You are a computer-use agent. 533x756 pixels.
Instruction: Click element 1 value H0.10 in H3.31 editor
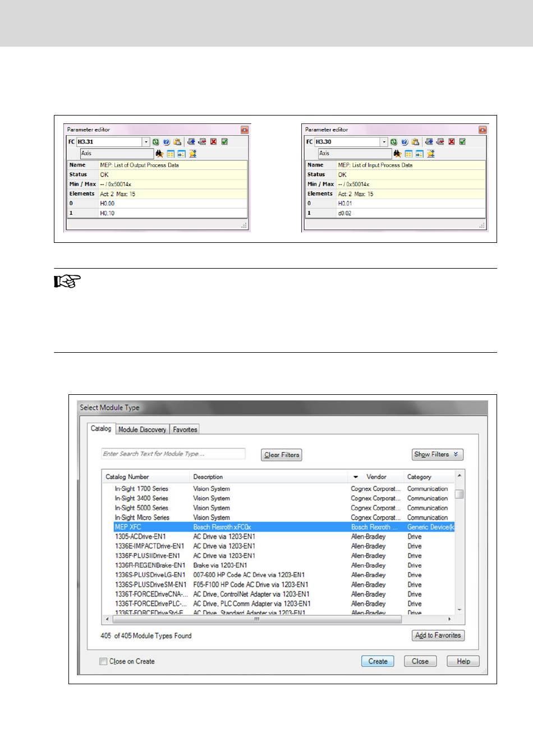coord(173,213)
